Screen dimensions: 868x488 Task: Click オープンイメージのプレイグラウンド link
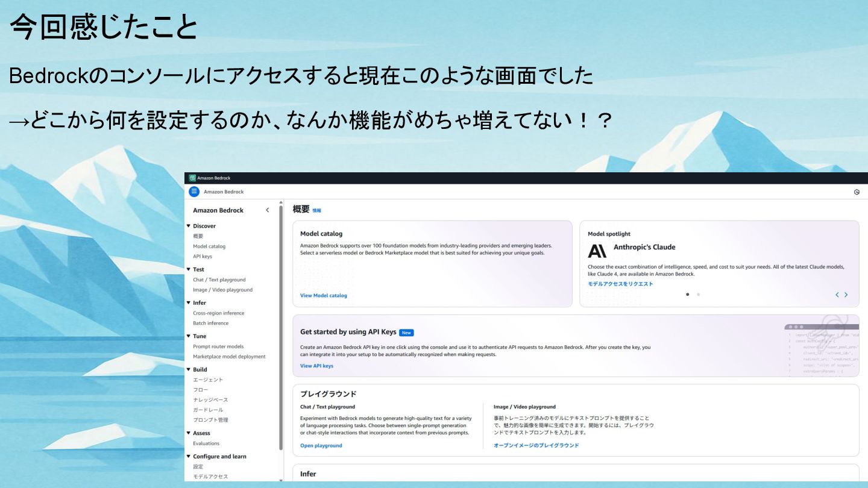tap(536, 446)
